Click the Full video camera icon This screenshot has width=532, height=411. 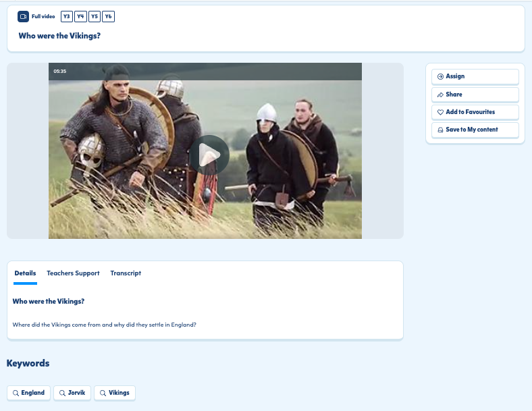click(x=24, y=17)
